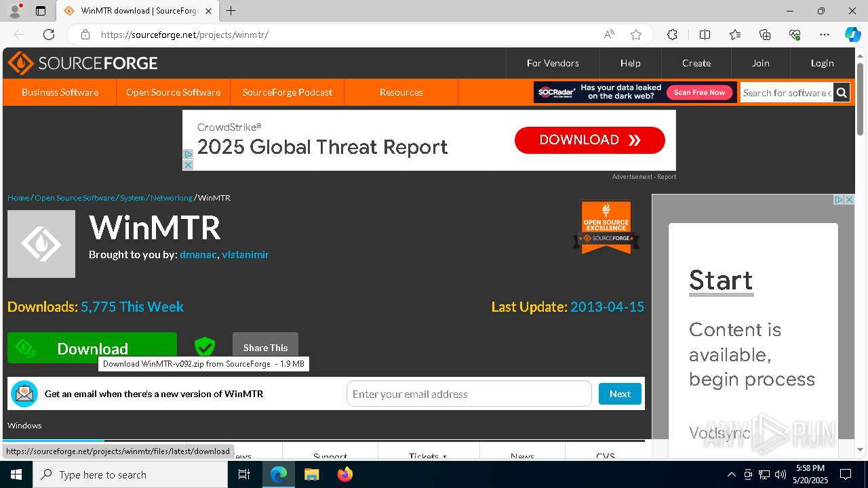Click the Share This button
868x488 pixels.
pos(265,348)
